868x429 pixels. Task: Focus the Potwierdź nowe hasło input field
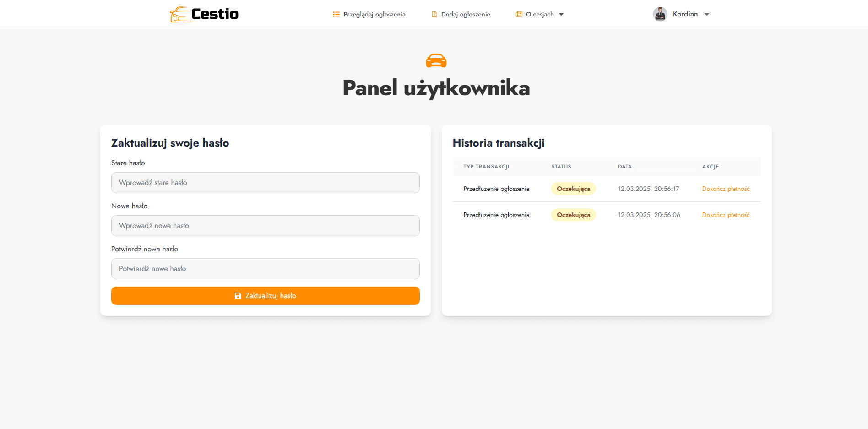point(265,269)
